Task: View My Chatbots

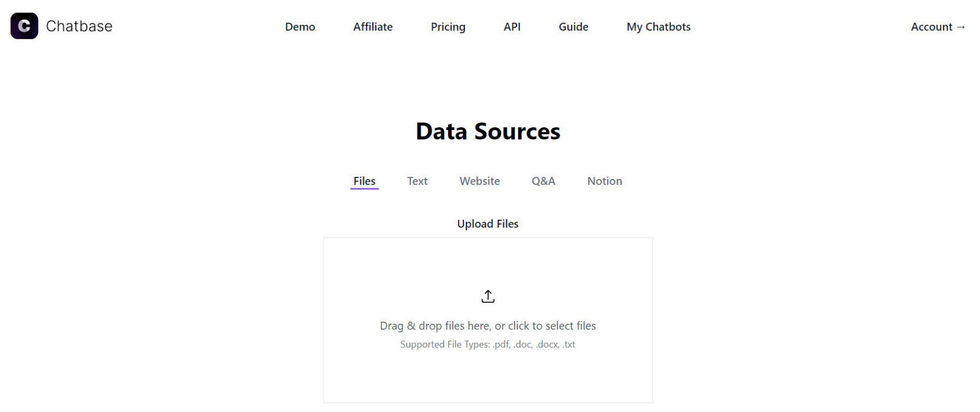Action: click(x=658, y=27)
